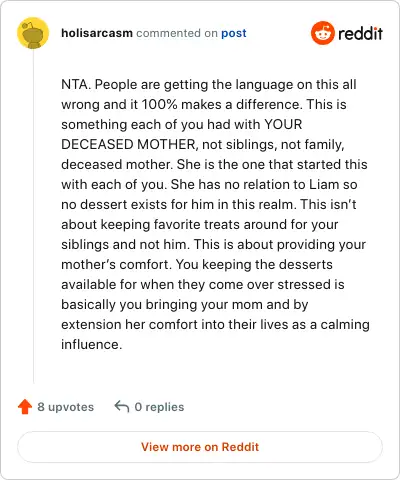Click 'calming' near the comment's end
The width and height of the screenshot is (400, 480).
(345, 325)
